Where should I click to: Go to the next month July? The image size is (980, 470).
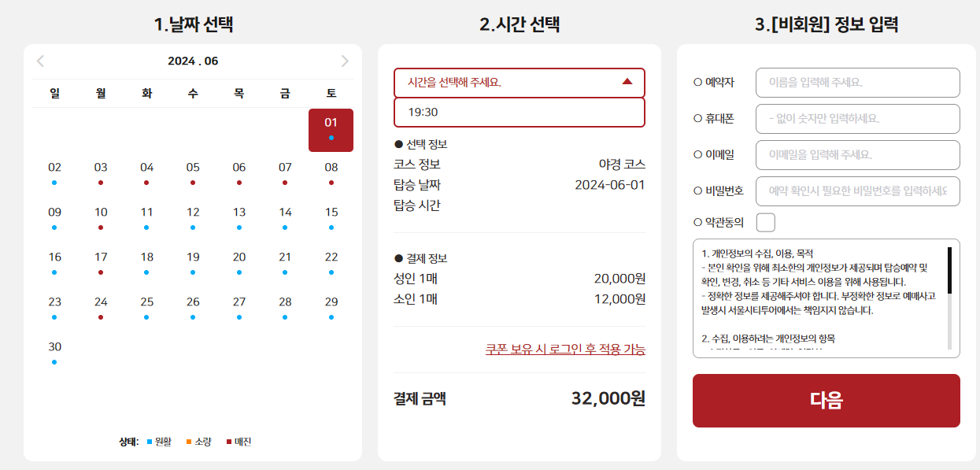click(344, 60)
